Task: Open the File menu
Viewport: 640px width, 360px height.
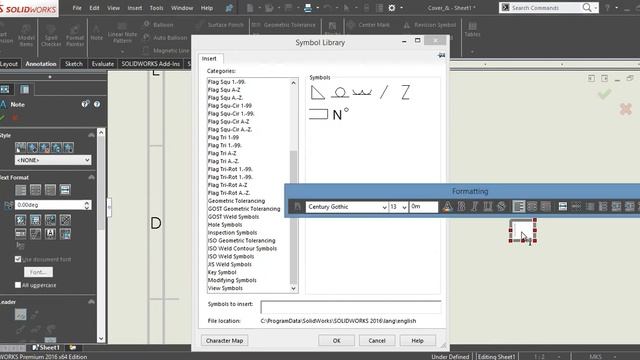Action: tap(77, 8)
